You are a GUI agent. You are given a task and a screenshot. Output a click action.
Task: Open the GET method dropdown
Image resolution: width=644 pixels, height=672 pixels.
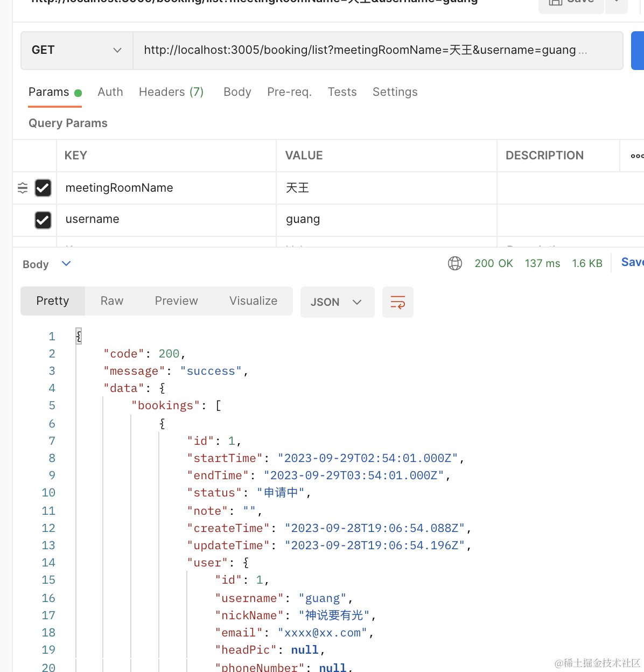76,50
